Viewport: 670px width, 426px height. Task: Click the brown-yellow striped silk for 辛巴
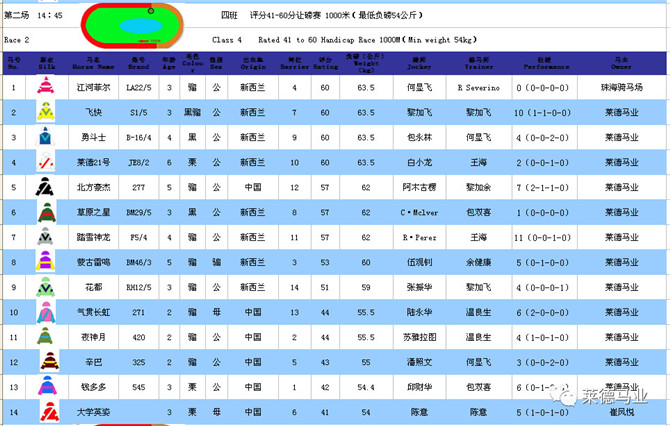tap(45, 361)
